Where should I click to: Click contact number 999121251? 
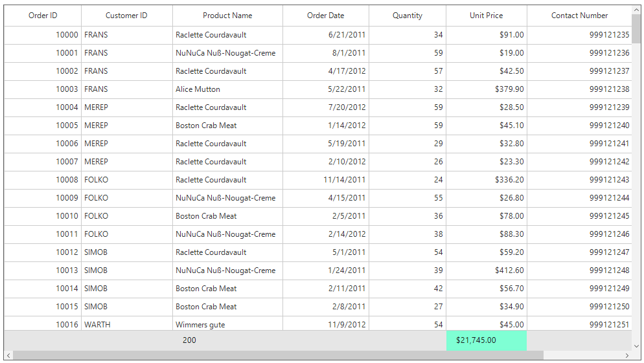coord(579,324)
